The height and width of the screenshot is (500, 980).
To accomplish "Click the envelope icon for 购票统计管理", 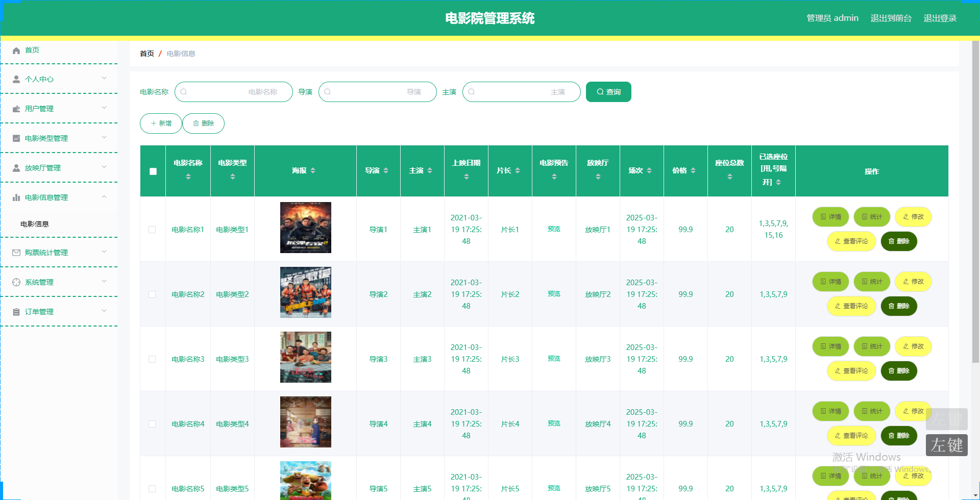I will tap(16, 252).
